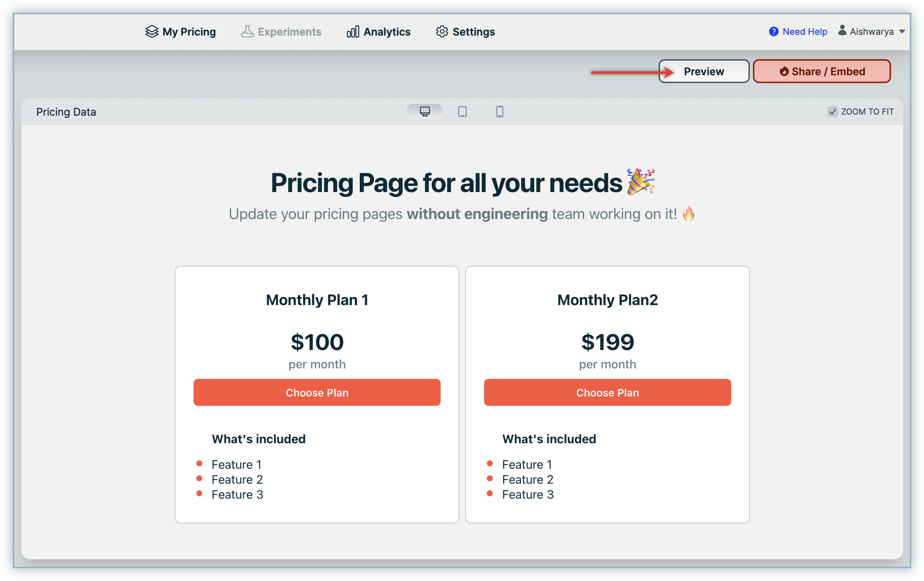Click the Experiments flask icon

pos(247,31)
